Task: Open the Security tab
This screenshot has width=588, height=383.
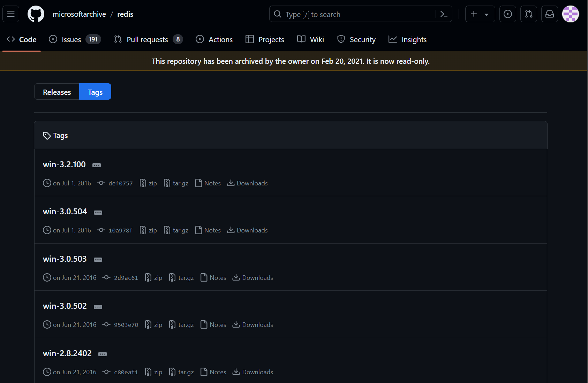Action: click(356, 39)
